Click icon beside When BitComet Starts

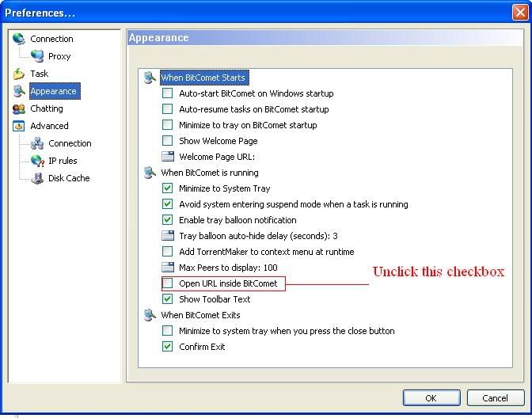tap(150, 78)
